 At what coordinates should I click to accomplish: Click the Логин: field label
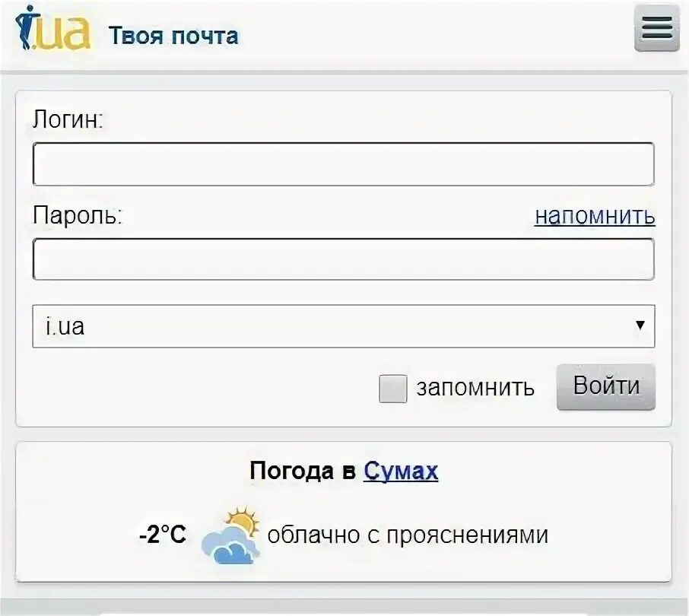click(x=68, y=119)
